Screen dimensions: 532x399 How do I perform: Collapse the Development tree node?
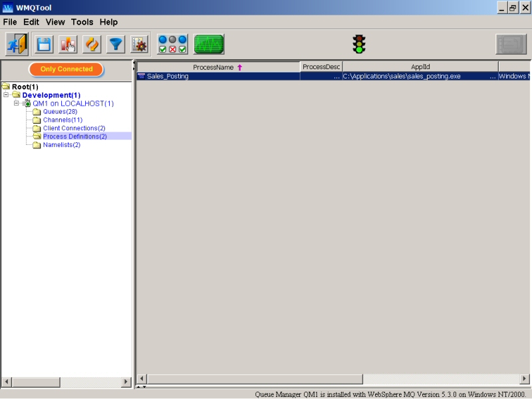click(6, 95)
